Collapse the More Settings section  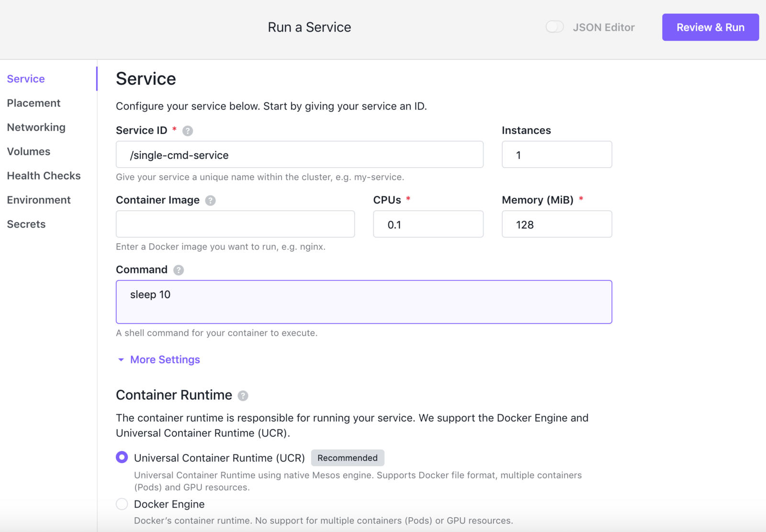point(159,360)
